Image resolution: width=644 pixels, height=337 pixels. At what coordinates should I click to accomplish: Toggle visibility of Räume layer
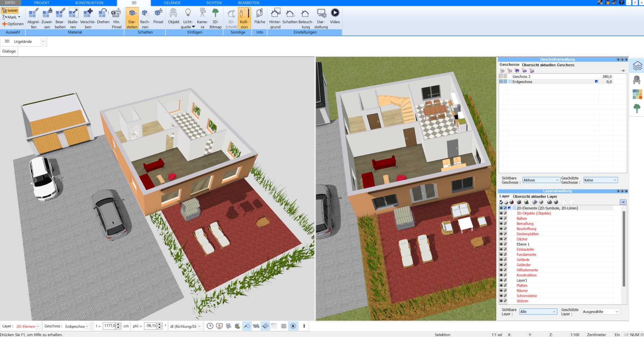[x=501, y=291]
